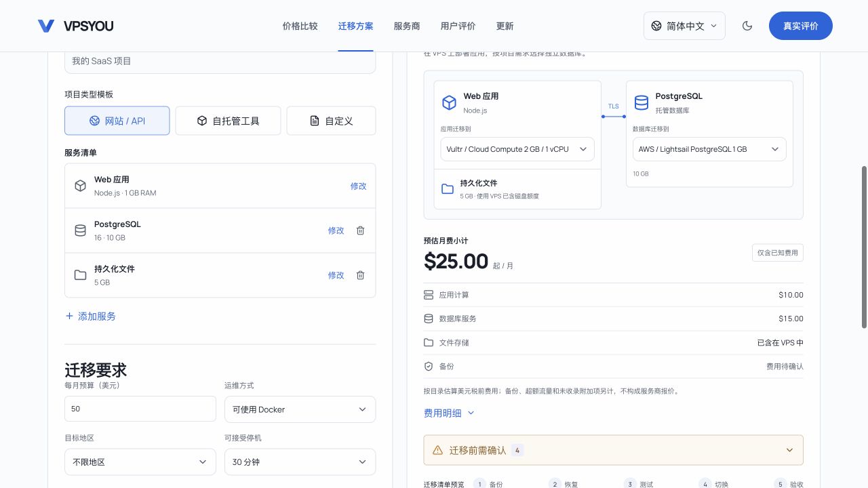Image resolution: width=868 pixels, height=488 pixels.
Task: Click the warning triangle icon in 迁移前需确认
Action: tap(437, 450)
